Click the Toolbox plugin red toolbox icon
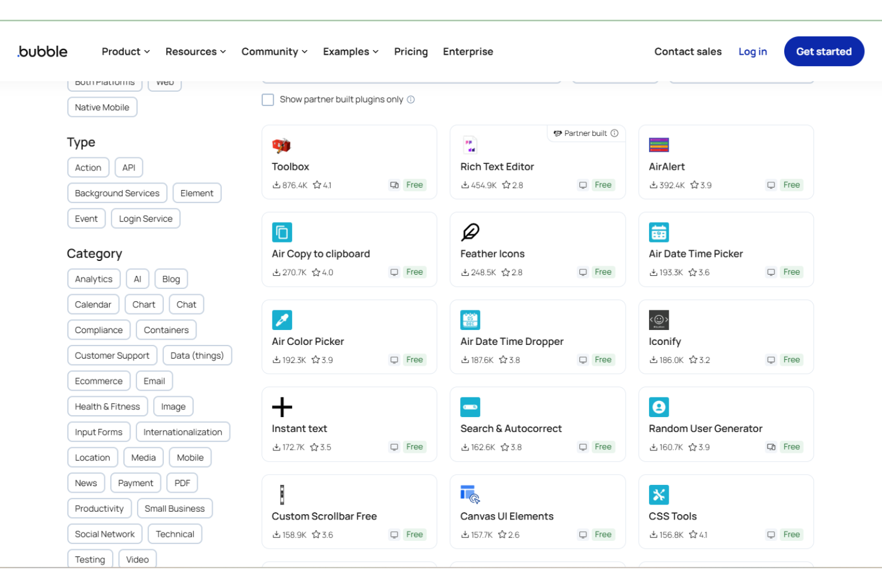This screenshot has height=588, width=882. [281, 145]
